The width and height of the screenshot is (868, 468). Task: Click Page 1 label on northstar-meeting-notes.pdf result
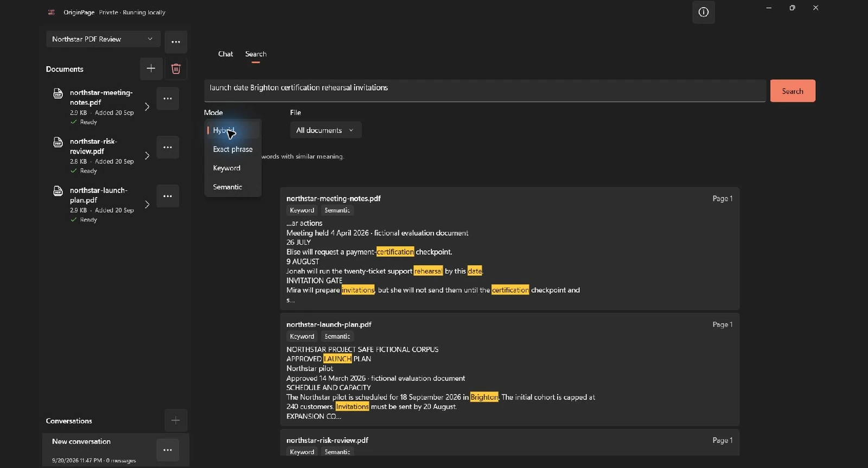click(x=723, y=199)
